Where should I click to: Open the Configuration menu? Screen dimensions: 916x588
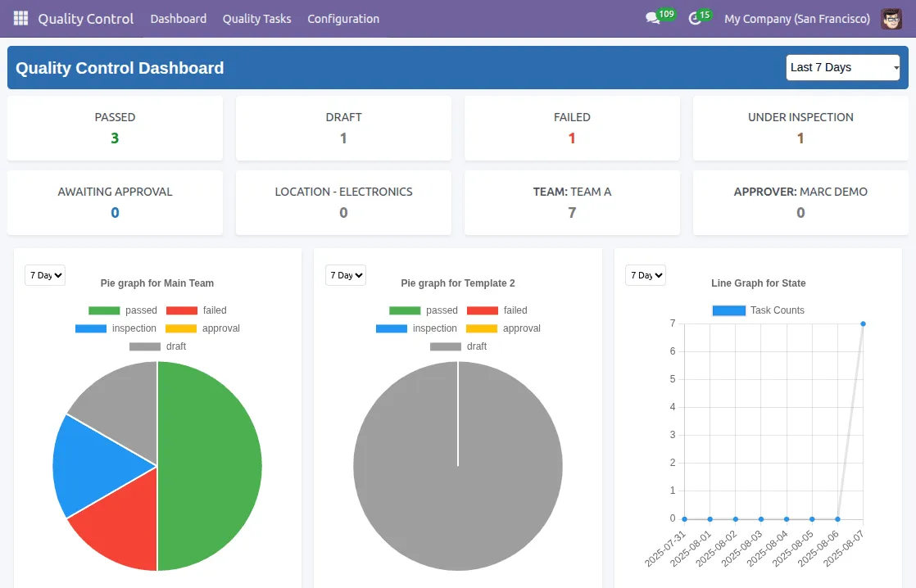click(x=343, y=18)
